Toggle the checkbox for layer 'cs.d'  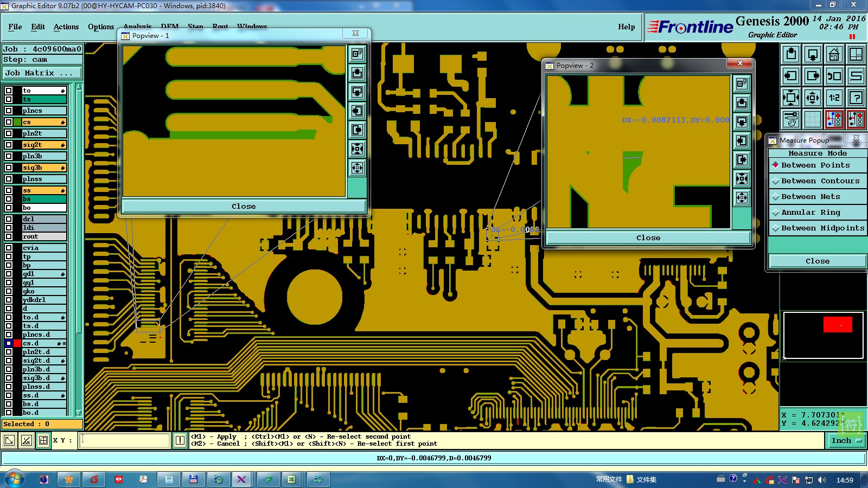pos(9,343)
